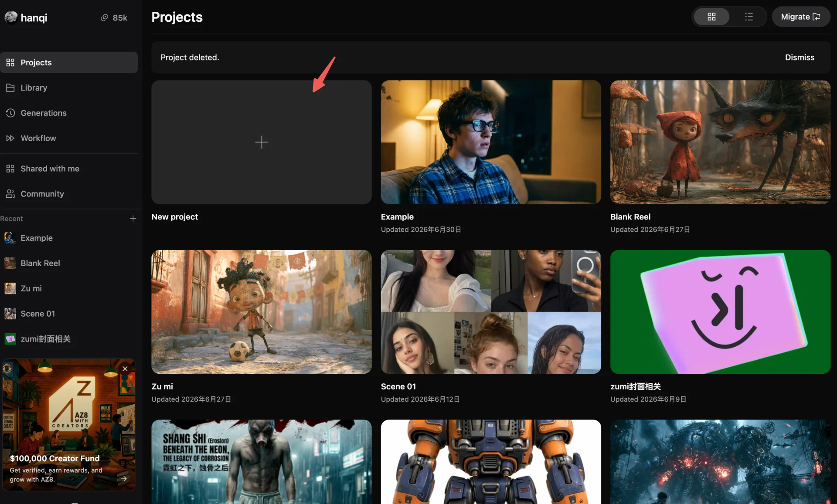Open the dark sci-fi machine project thumbnail
This screenshot has height=504, width=837.
[720, 462]
